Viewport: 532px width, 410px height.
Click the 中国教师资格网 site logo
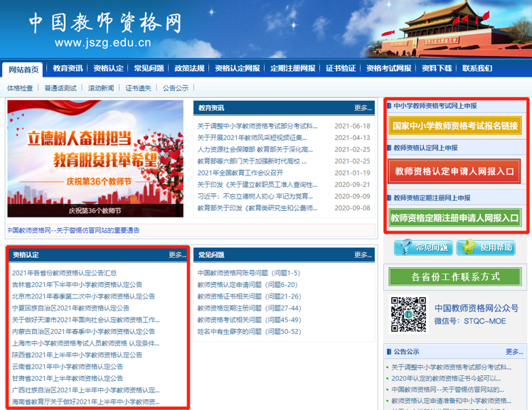tap(105, 22)
